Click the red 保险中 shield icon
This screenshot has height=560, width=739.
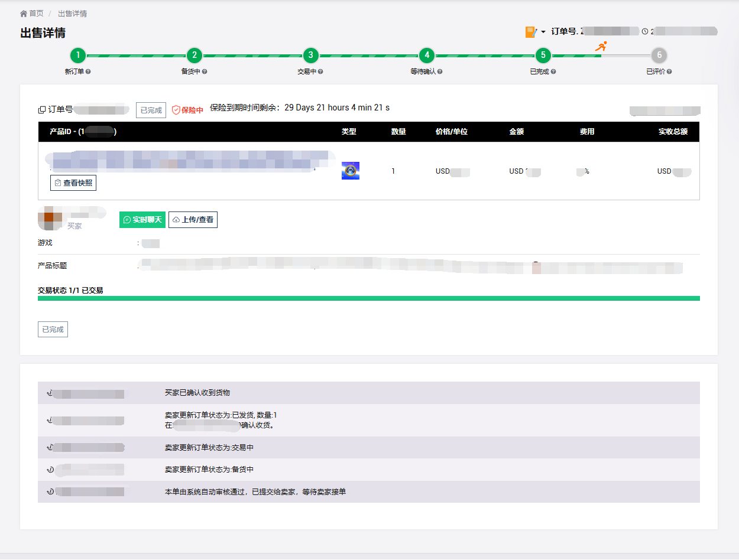point(176,110)
